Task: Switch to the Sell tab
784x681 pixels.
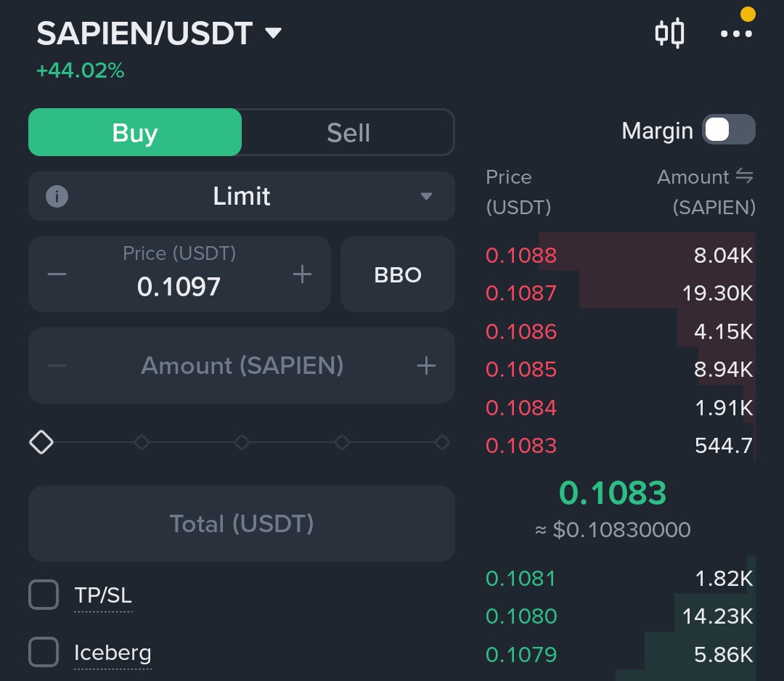Action: [x=348, y=132]
